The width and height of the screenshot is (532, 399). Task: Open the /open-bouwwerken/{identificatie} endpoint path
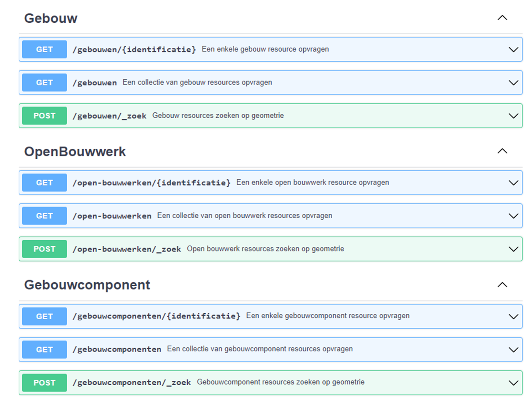152,182
